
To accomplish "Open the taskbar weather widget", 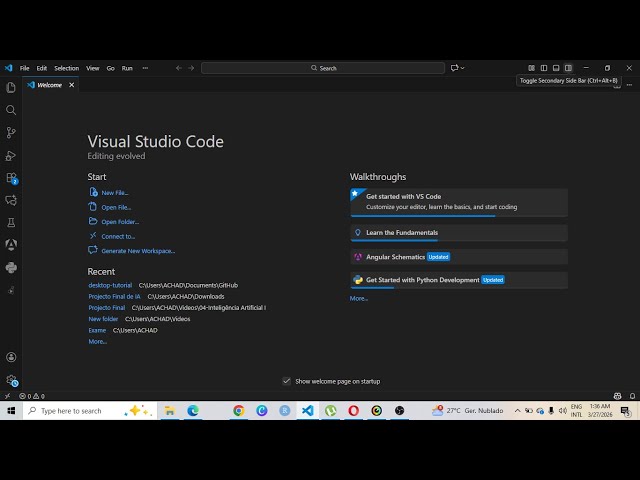I will pos(467,411).
